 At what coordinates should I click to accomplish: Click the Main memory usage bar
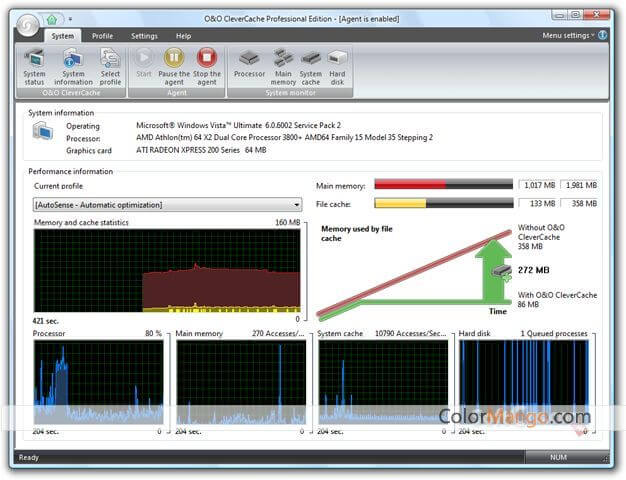(443, 185)
